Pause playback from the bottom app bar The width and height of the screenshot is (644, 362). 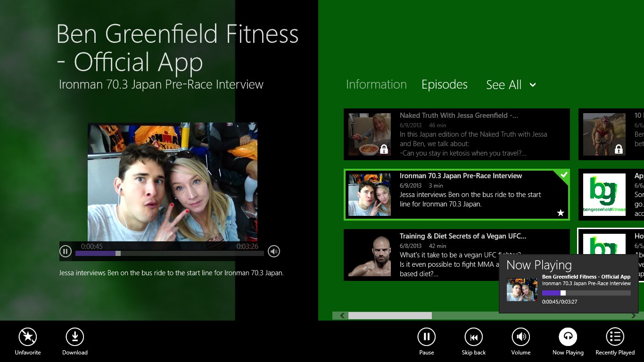coord(426,337)
